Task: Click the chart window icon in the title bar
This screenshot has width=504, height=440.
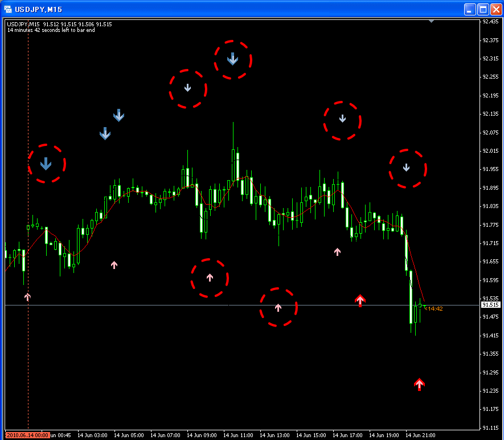Action: click(8, 9)
